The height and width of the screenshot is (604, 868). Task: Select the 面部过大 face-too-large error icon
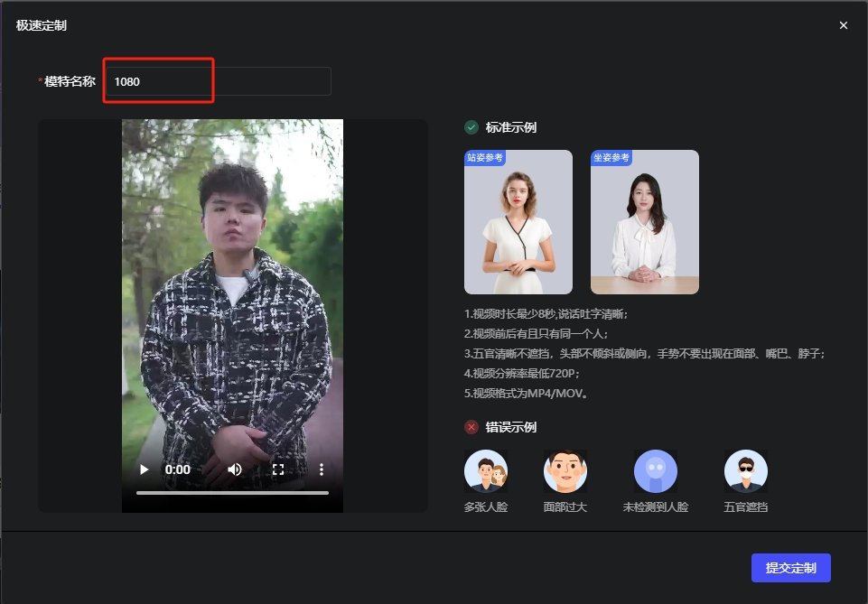[x=565, y=470]
